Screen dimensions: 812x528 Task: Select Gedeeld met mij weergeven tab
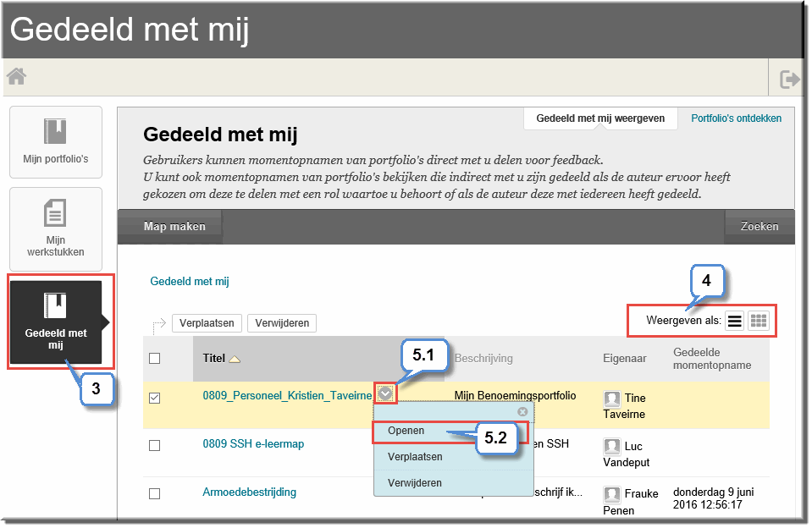pyautogui.click(x=600, y=118)
